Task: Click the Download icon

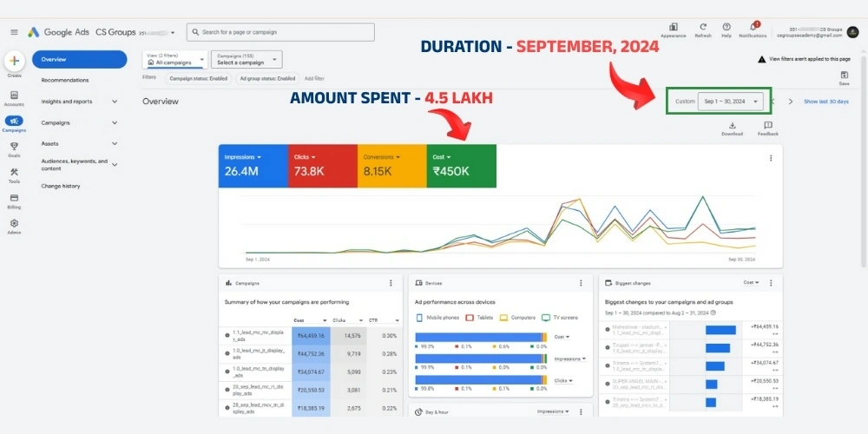Action: coord(732,126)
